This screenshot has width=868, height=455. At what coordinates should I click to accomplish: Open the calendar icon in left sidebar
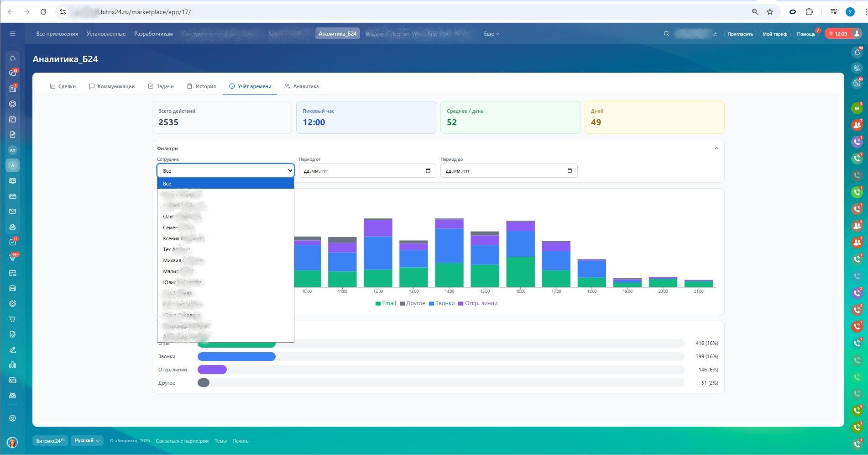point(13,119)
